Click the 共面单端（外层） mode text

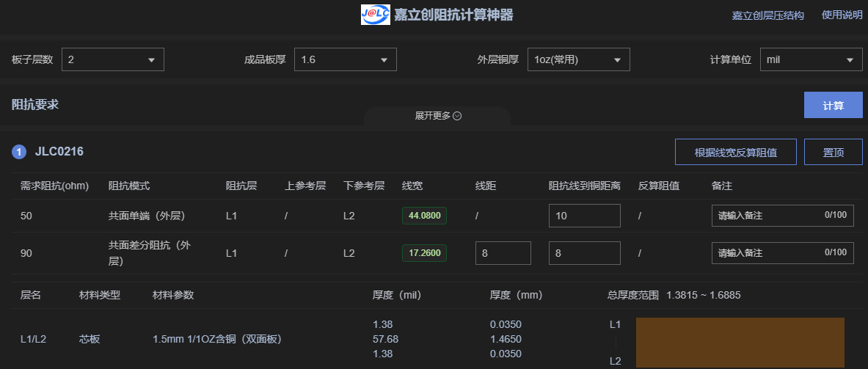[x=148, y=216]
